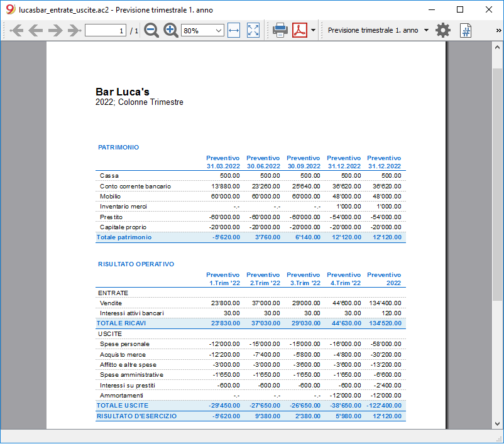
Task: Click the RISULTATO D'ESERCIZIO label
Action: pyautogui.click(x=136, y=416)
